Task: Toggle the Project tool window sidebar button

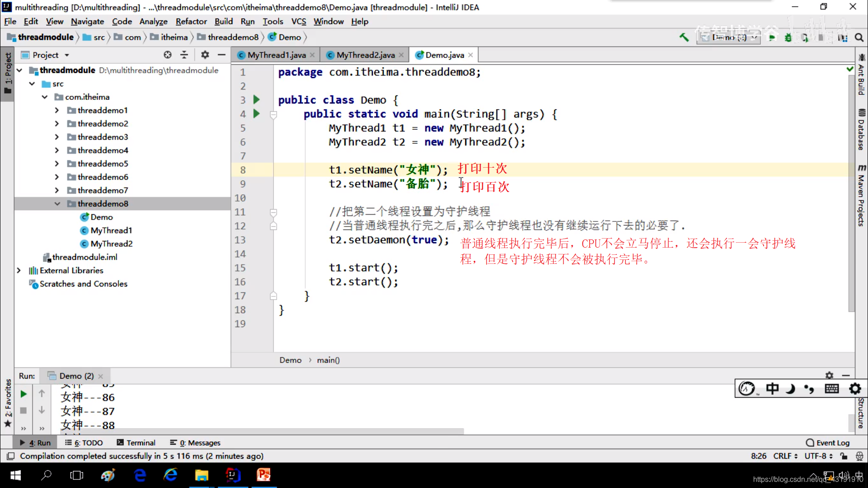Action: pos(8,72)
